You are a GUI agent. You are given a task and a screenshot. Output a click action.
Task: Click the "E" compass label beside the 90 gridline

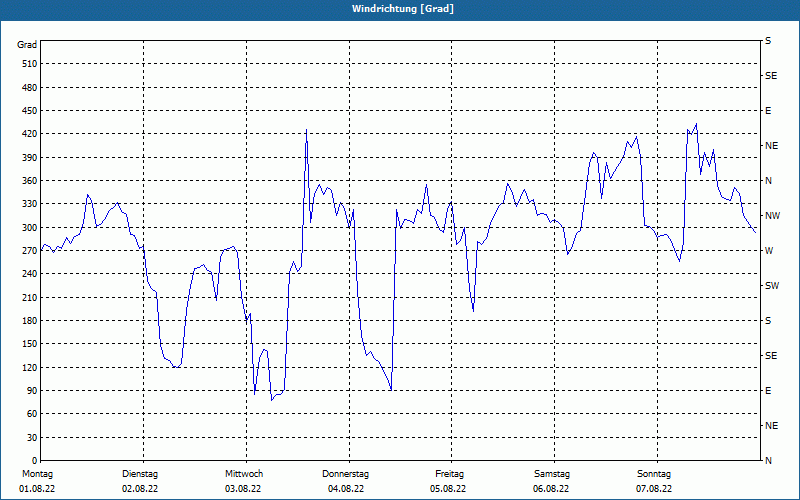pos(768,391)
